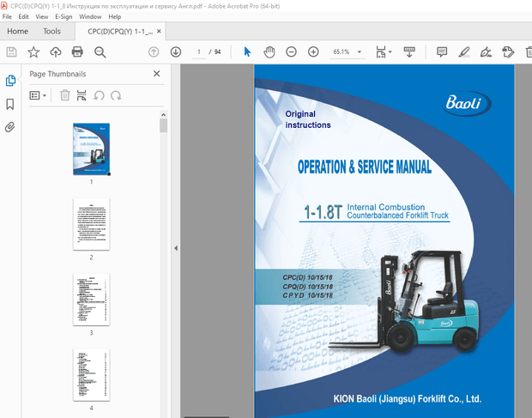
Task: Select the CPC(D)CPQ(Y) document tab
Action: (x=120, y=32)
